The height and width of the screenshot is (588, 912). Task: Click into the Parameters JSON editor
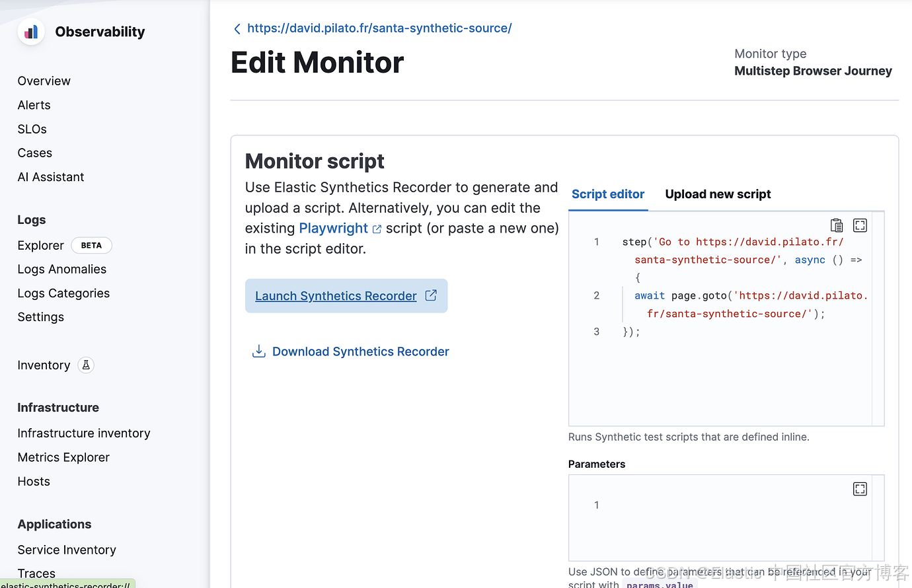(x=726, y=518)
